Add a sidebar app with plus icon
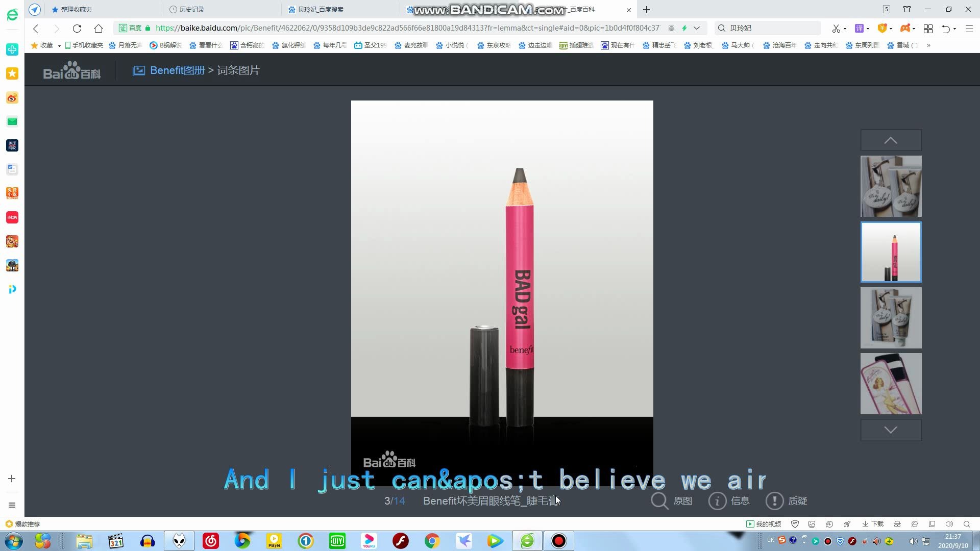 click(12, 479)
